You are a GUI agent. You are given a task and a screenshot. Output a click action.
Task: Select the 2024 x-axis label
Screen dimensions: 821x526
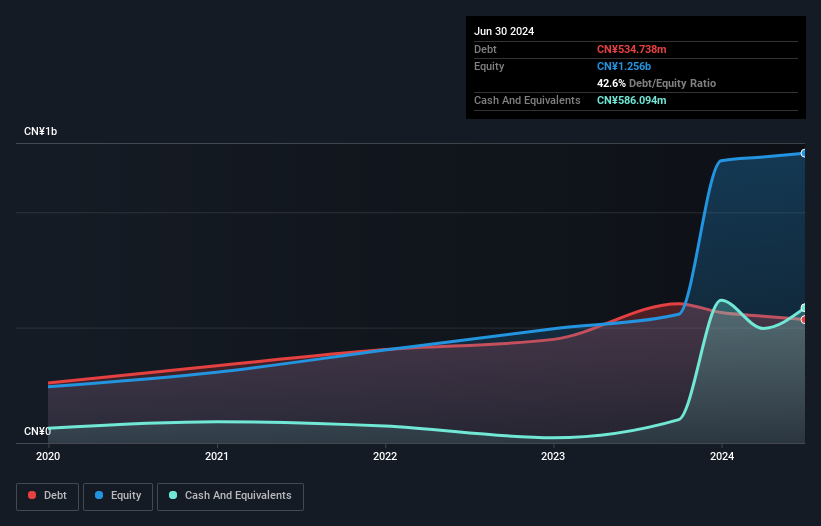coord(722,456)
